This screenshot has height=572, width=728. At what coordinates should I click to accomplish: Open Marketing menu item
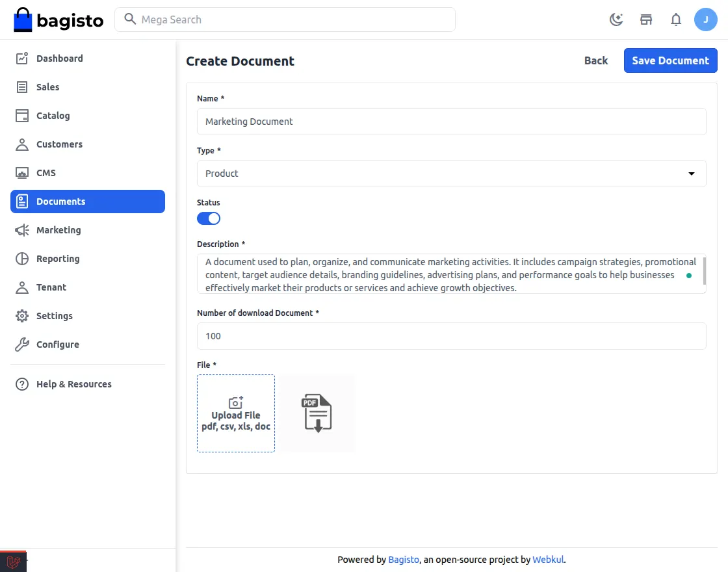coord(88,230)
